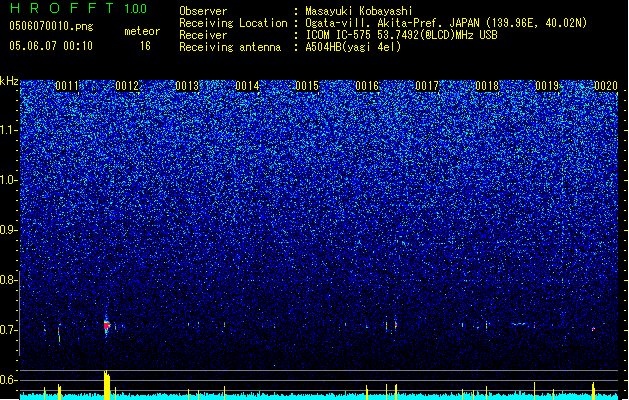Click the time marker 0011
Image resolution: width=629 pixels, height=400 pixels.
click(x=67, y=86)
